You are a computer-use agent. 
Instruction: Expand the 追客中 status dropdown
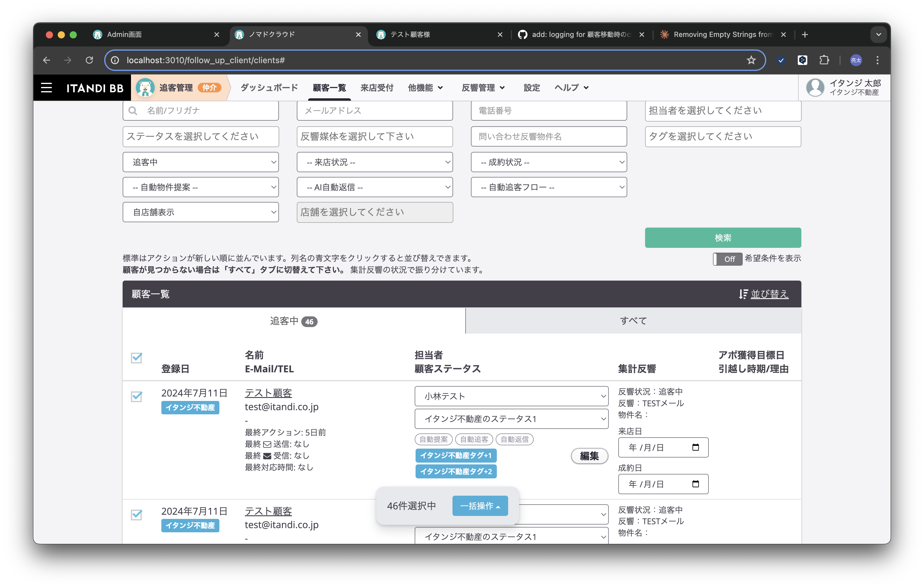201,162
